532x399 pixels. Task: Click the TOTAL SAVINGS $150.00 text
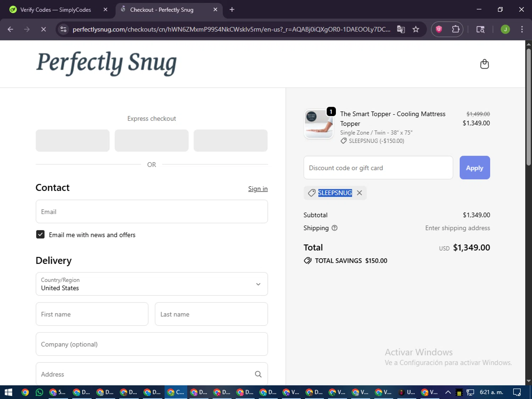point(351,261)
